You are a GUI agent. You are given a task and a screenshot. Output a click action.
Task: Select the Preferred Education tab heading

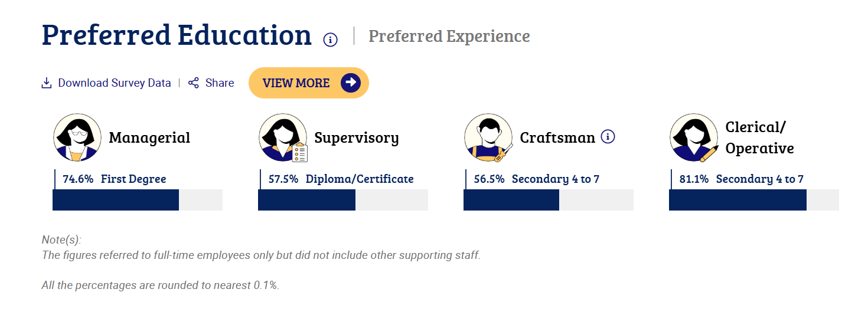click(x=177, y=35)
